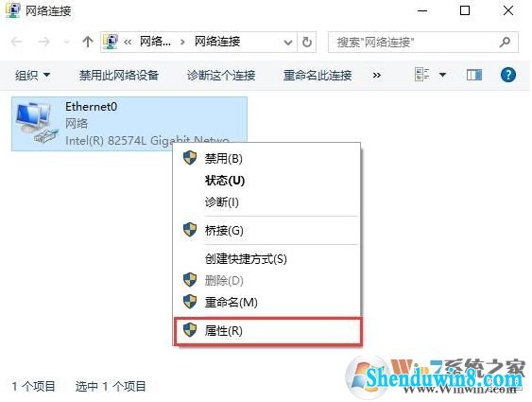Click the 搜索"网络连接" search field
The height and width of the screenshot is (402, 532).
[422, 43]
